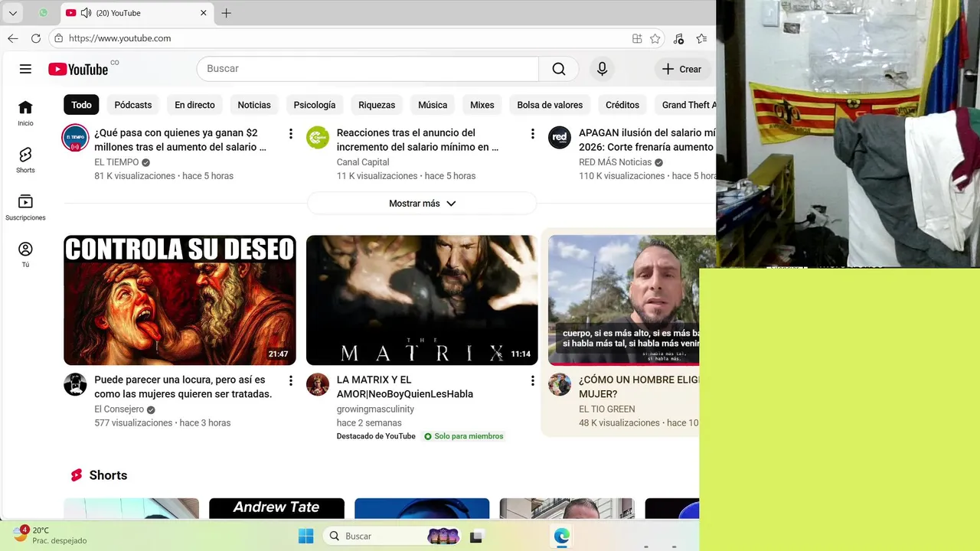Viewport: 980px width, 551px height.
Task: Add page to favorites star icon
Action: tap(655, 38)
